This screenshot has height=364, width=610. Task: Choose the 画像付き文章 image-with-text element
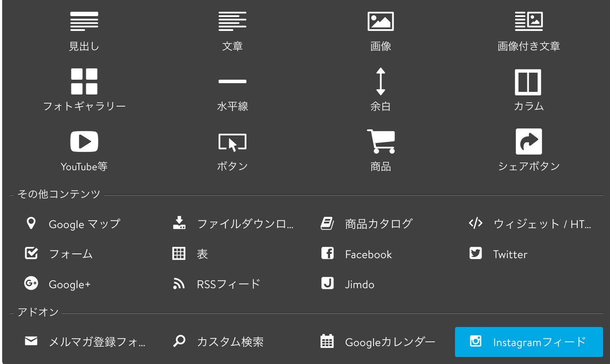528,30
